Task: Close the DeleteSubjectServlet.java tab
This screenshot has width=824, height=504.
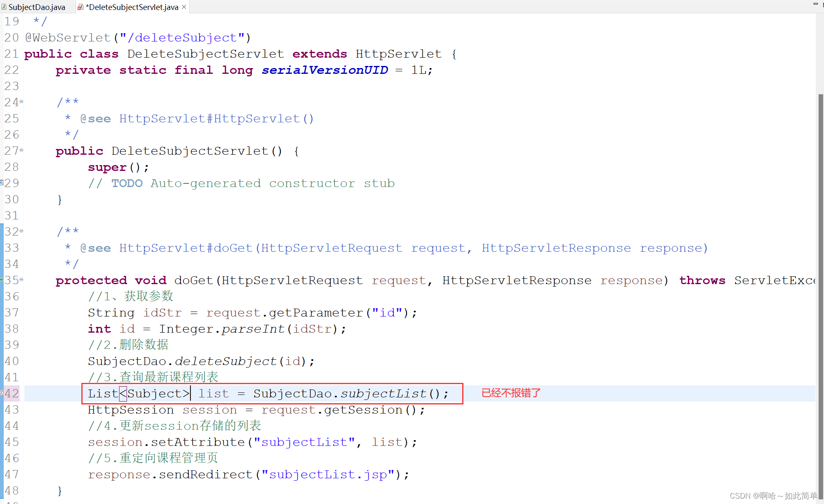Action: click(x=184, y=7)
